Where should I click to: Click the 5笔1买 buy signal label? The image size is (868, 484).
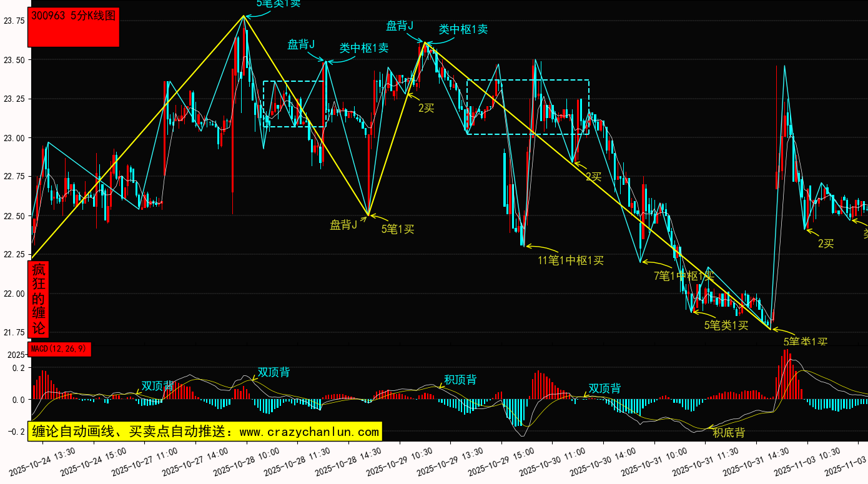[398, 229]
